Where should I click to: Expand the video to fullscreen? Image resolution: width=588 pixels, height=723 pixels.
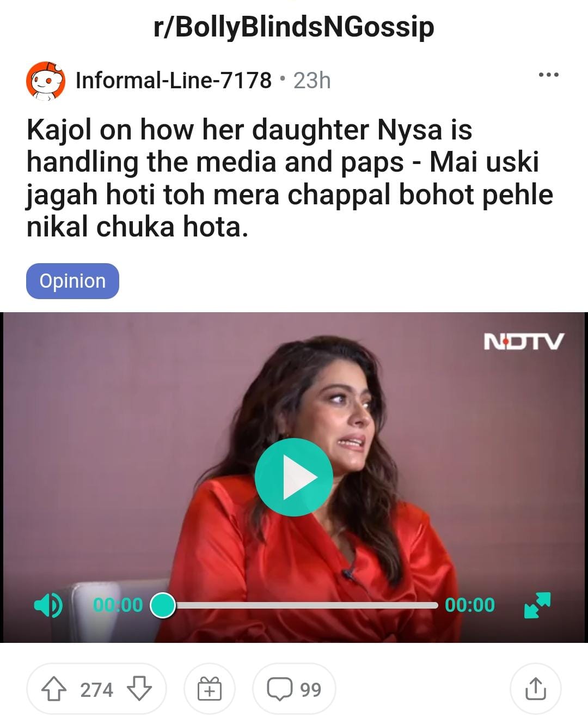[537, 605]
